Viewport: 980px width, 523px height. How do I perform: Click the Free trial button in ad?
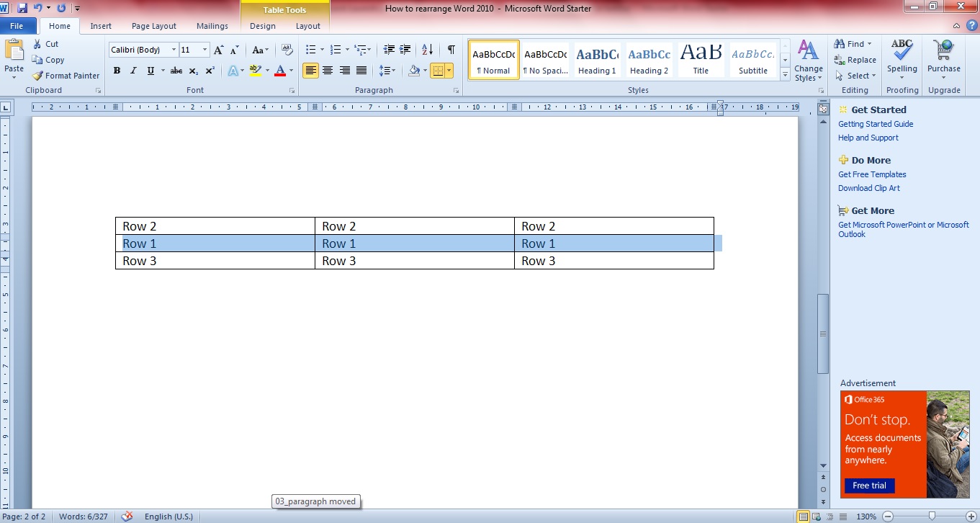pos(870,486)
